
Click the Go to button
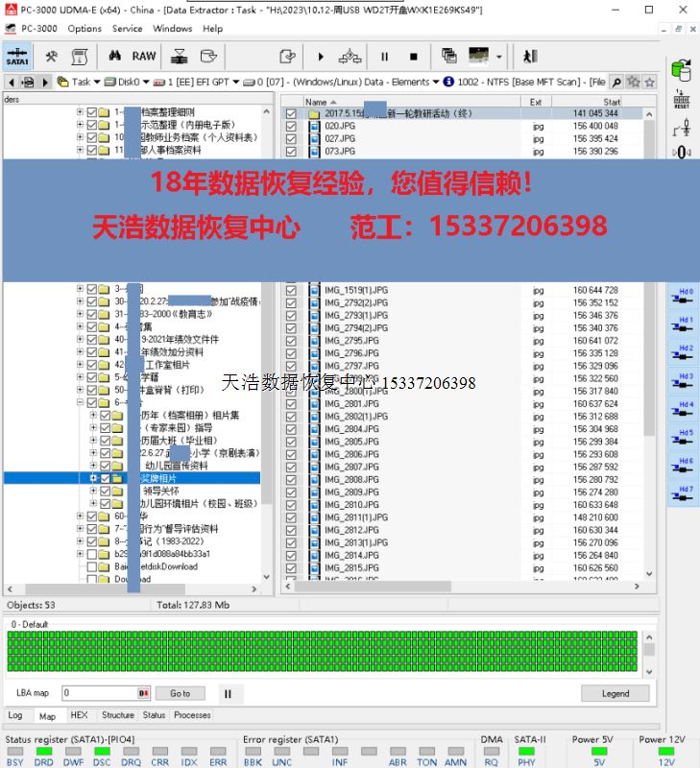[180, 693]
